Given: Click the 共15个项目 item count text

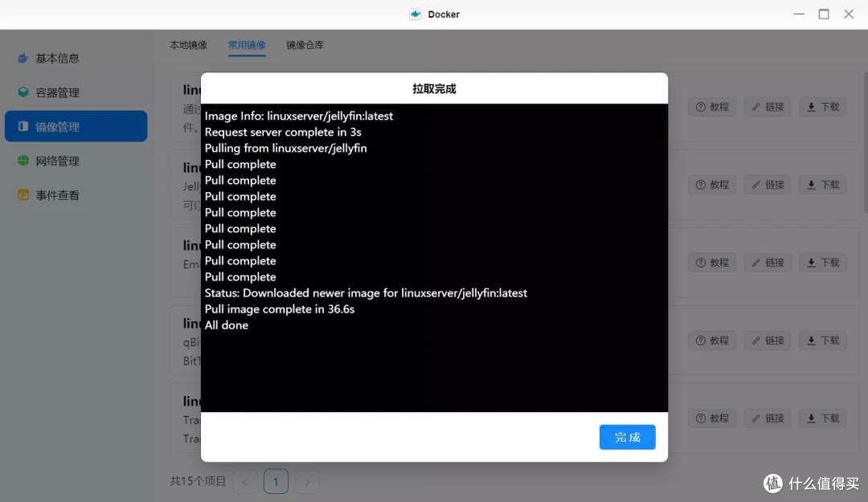Looking at the screenshot, I should (198, 481).
